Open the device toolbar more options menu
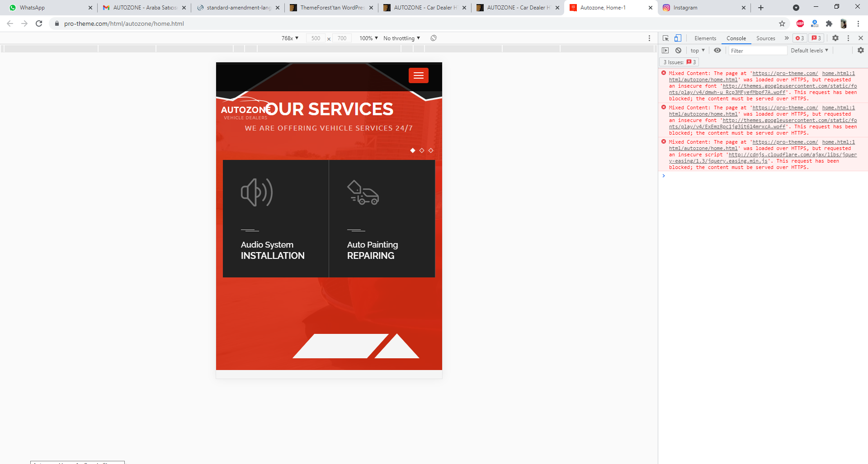The width and height of the screenshot is (868, 464). coord(649,38)
